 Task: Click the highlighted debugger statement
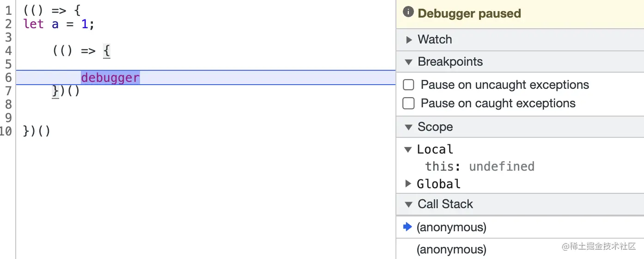[110, 78]
